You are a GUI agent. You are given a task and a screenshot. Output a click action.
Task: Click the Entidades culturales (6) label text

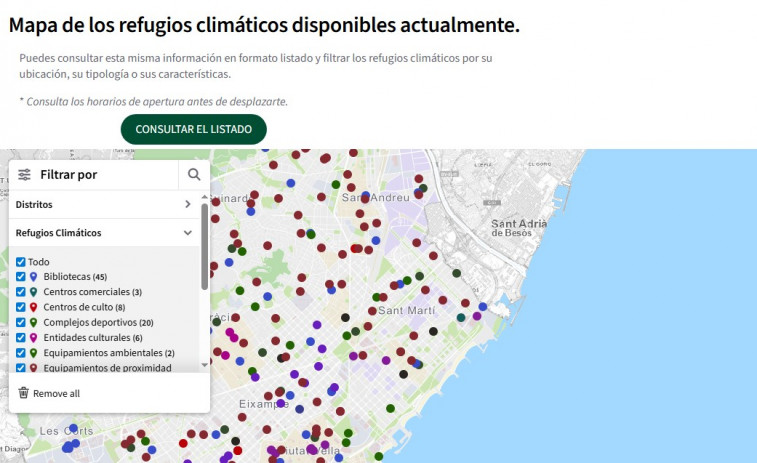(x=93, y=337)
